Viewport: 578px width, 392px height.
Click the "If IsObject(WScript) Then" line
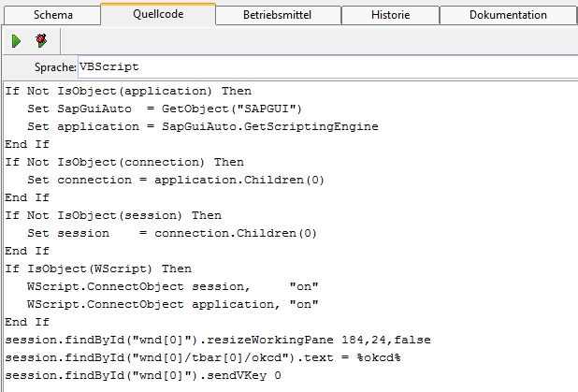[x=97, y=269]
